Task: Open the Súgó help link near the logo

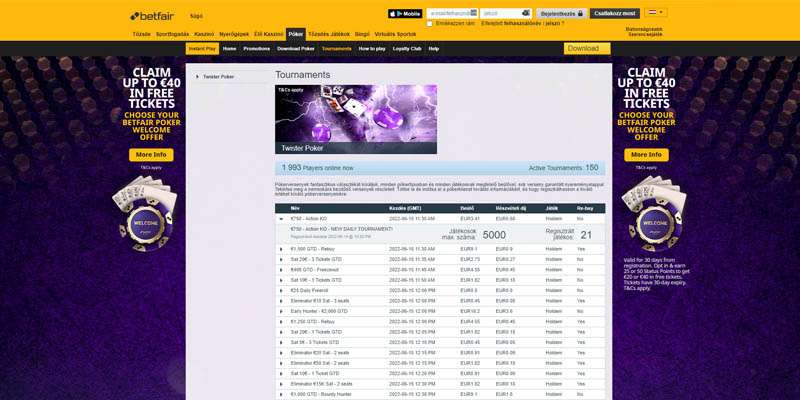Action: click(196, 16)
